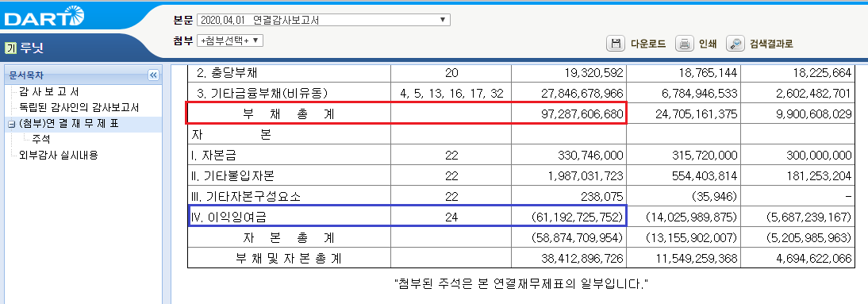Open 외부감사 실시내용 tree item
Viewport: 868px width, 304px height.
pos(58,155)
